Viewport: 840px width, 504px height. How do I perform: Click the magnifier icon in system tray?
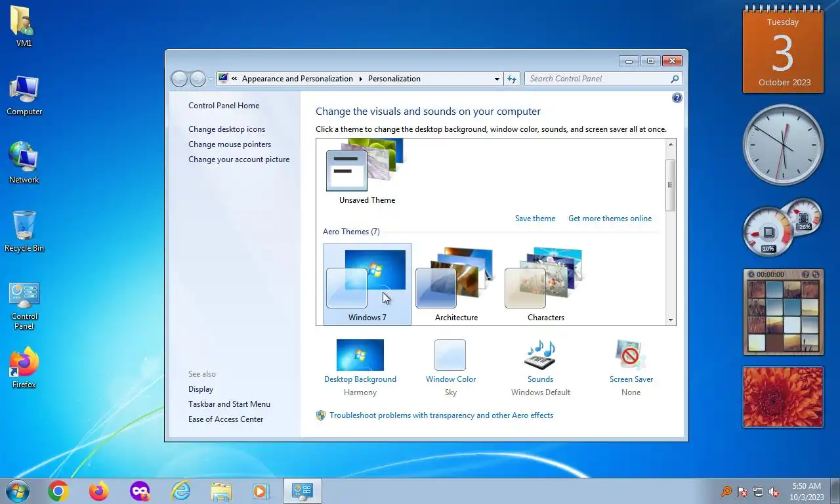(x=726, y=492)
